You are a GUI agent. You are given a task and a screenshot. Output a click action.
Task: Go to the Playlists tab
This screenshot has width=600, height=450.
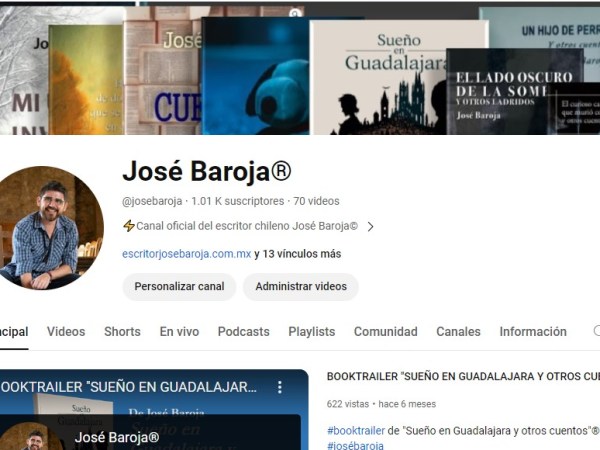pyautogui.click(x=311, y=331)
